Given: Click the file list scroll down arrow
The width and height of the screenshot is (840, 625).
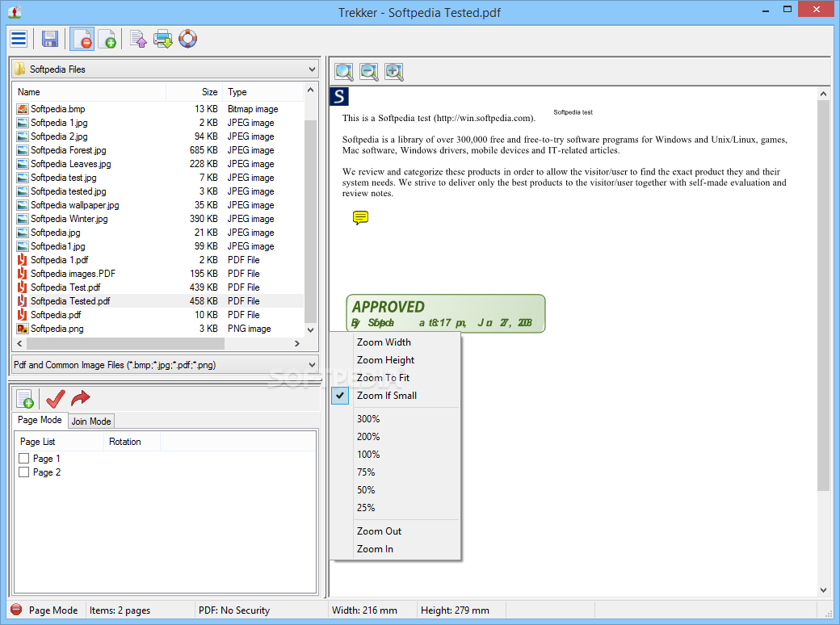Looking at the screenshot, I should pyautogui.click(x=310, y=329).
